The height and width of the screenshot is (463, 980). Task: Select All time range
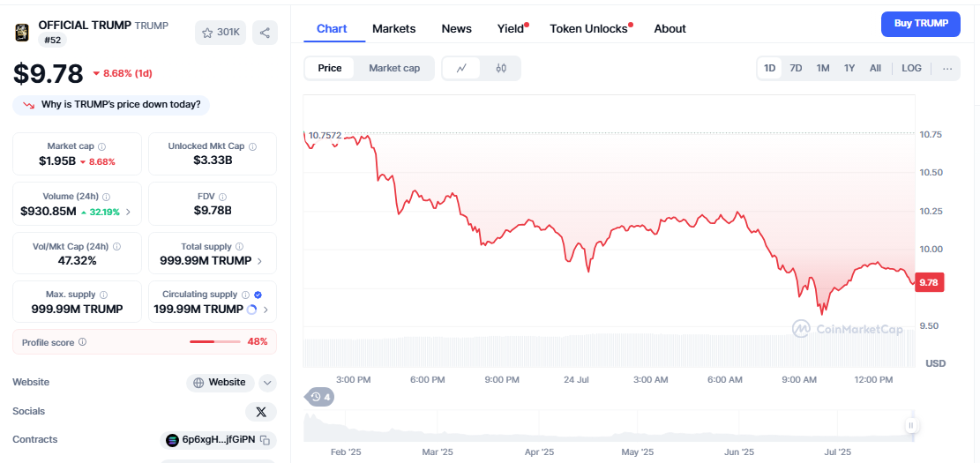(x=875, y=68)
